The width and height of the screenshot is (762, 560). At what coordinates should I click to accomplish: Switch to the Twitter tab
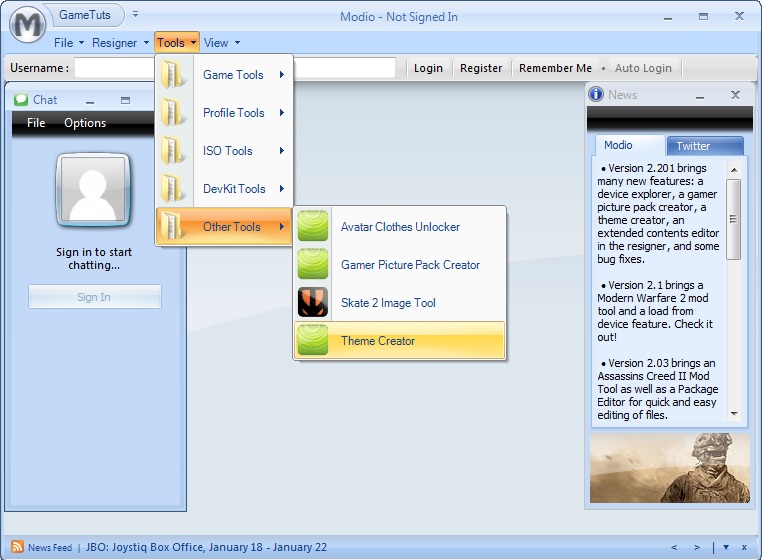[x=705, y=146]
